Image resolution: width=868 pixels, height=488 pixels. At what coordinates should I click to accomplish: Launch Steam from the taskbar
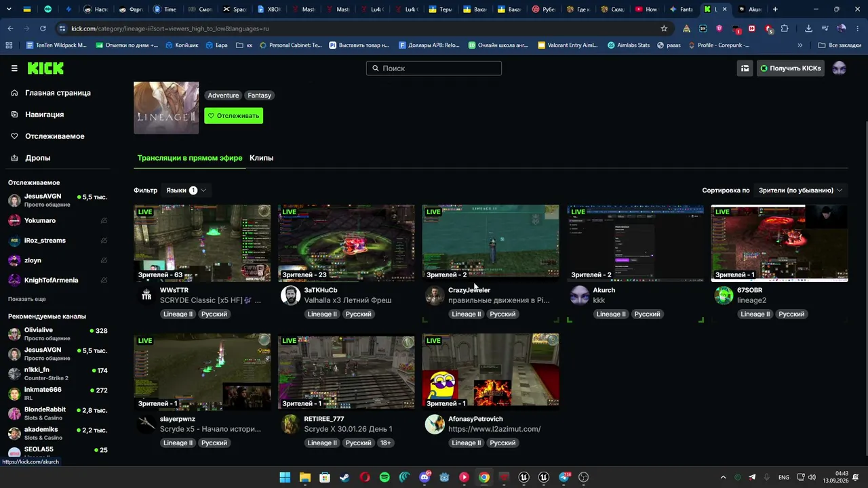tap(344, 477)
